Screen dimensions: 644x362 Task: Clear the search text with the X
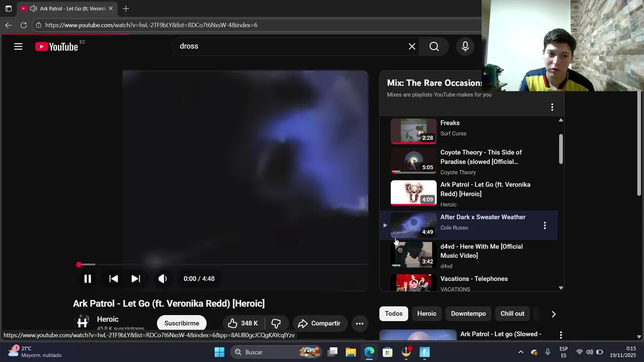click(412, 46)
